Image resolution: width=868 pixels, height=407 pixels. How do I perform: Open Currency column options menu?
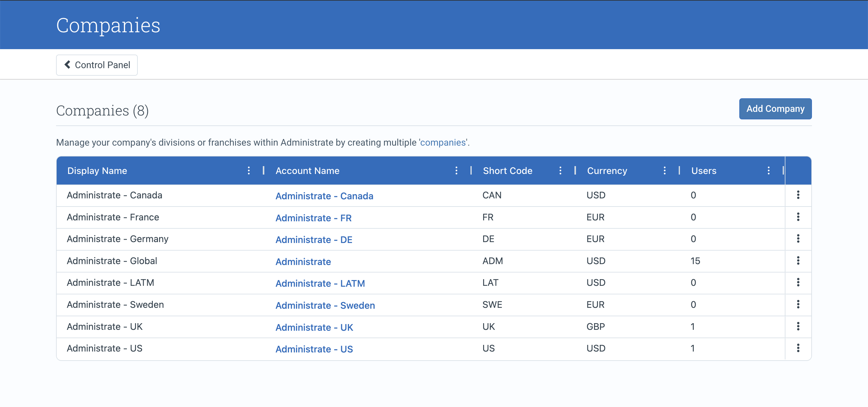tap(664, 170)
